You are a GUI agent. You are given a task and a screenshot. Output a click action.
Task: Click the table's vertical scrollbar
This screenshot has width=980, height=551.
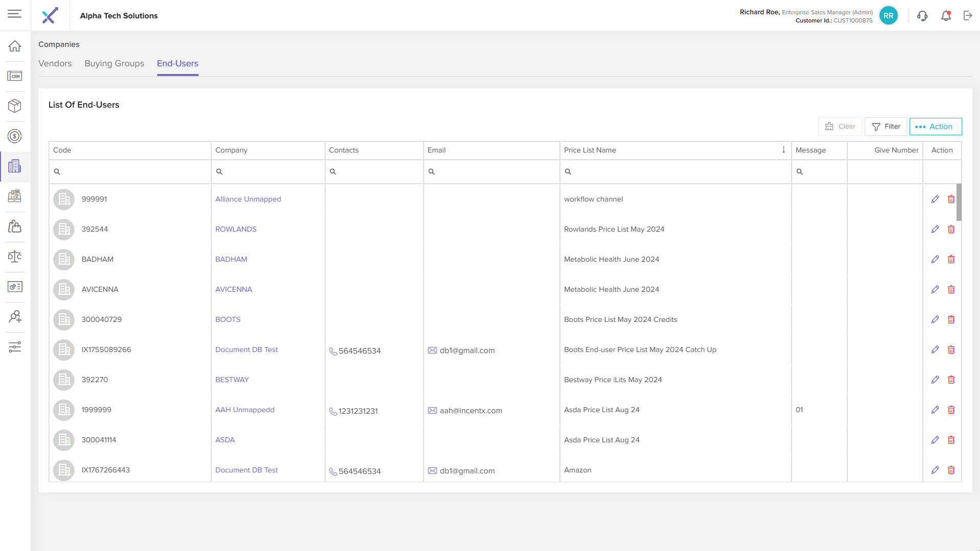[x=959, y=202]
